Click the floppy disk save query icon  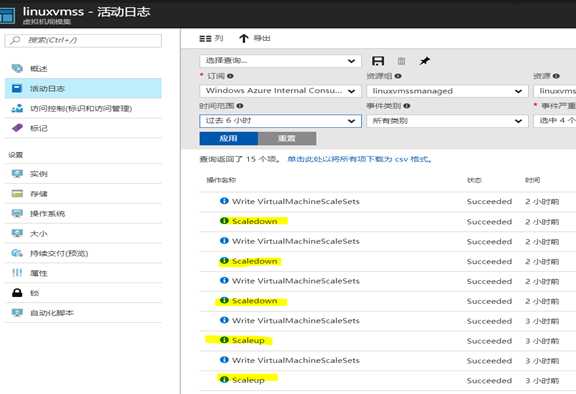378,61
